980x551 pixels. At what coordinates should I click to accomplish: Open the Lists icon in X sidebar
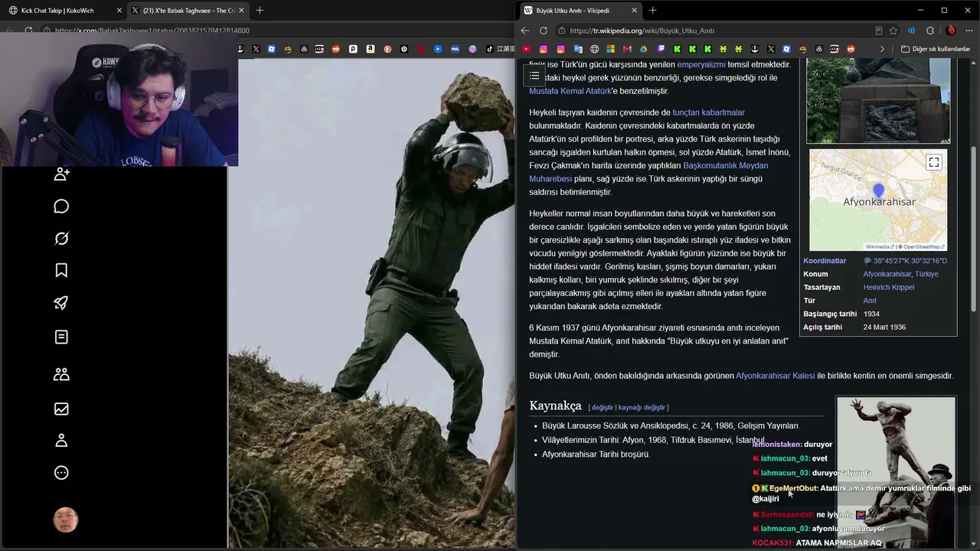tap(62, 337)
